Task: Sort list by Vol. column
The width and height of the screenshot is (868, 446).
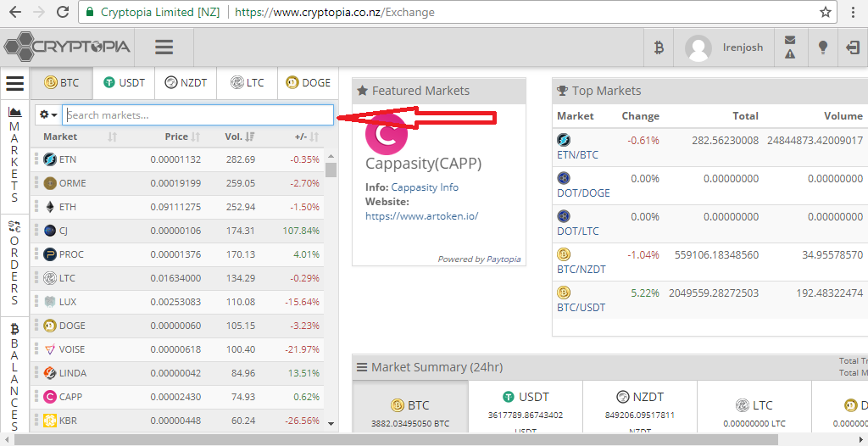Action: 240,137
